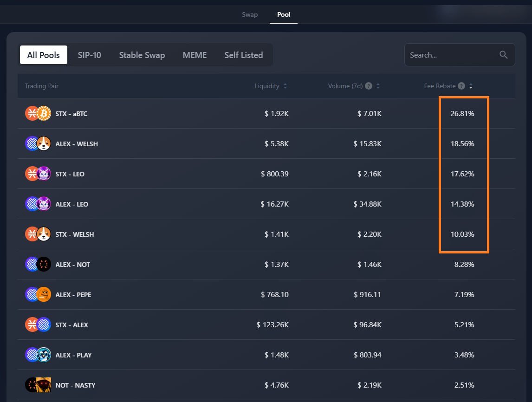Open the Volume (7d) help tooltip icon
Screen dimensions: 532x402
click(x=368, y=86)
